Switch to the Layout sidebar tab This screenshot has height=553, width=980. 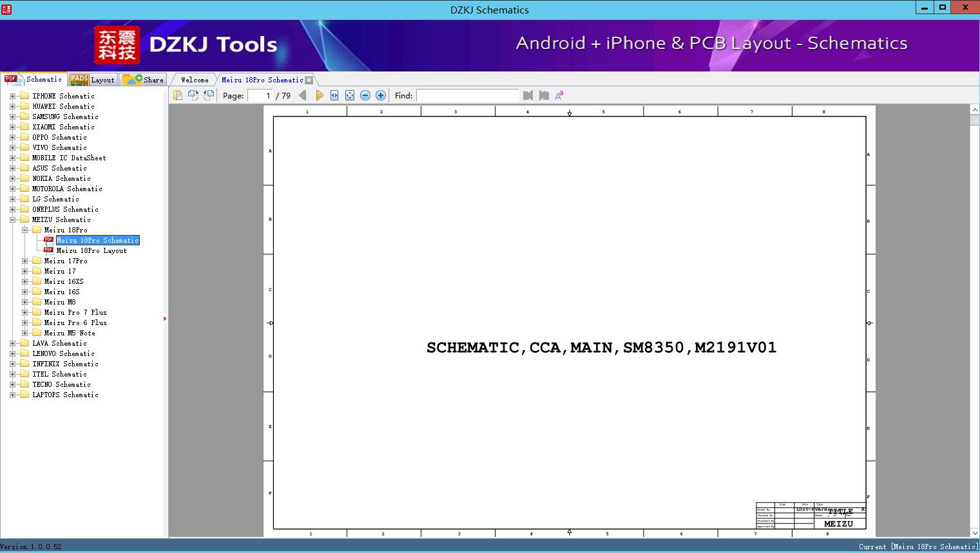(x=92, y=80)
